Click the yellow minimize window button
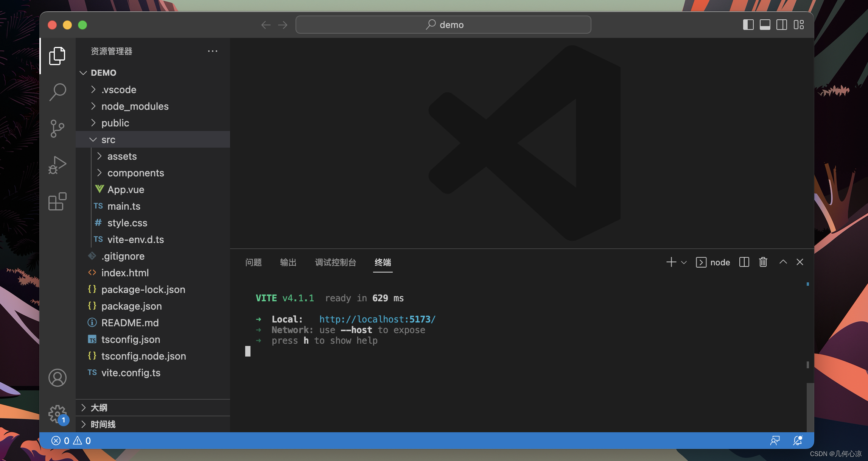 (67, 25)
